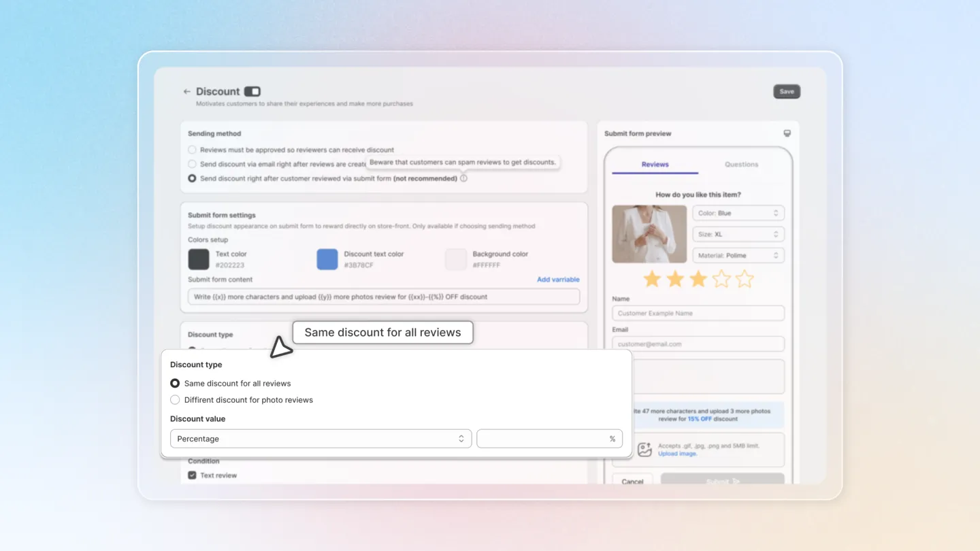Rate two stars in the preview

pyautogui.click(x=675, y=279)
